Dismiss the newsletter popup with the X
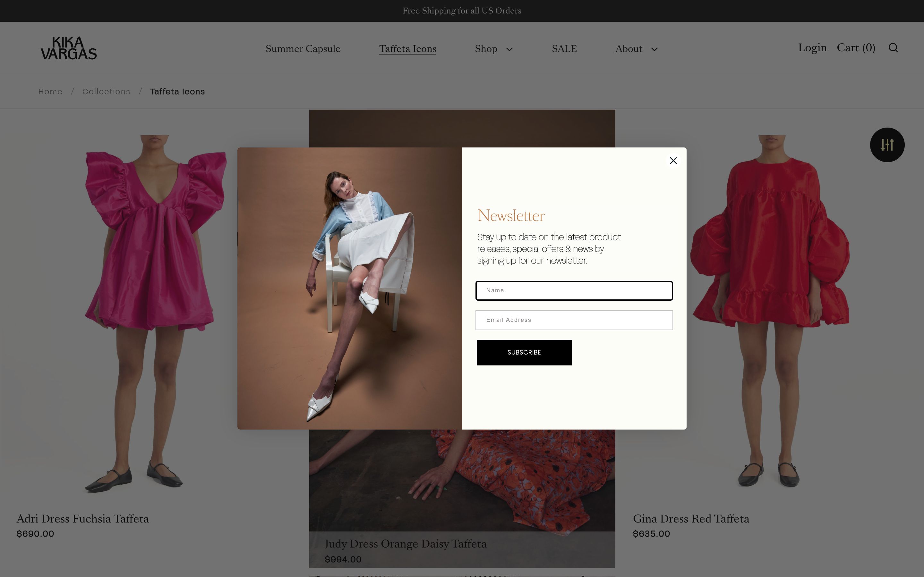924x577 pixels. (673, 161)
